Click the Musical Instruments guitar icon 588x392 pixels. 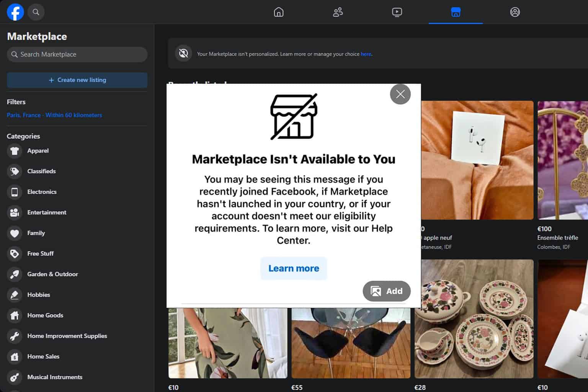pyautogui.click(x=15, y=377)
